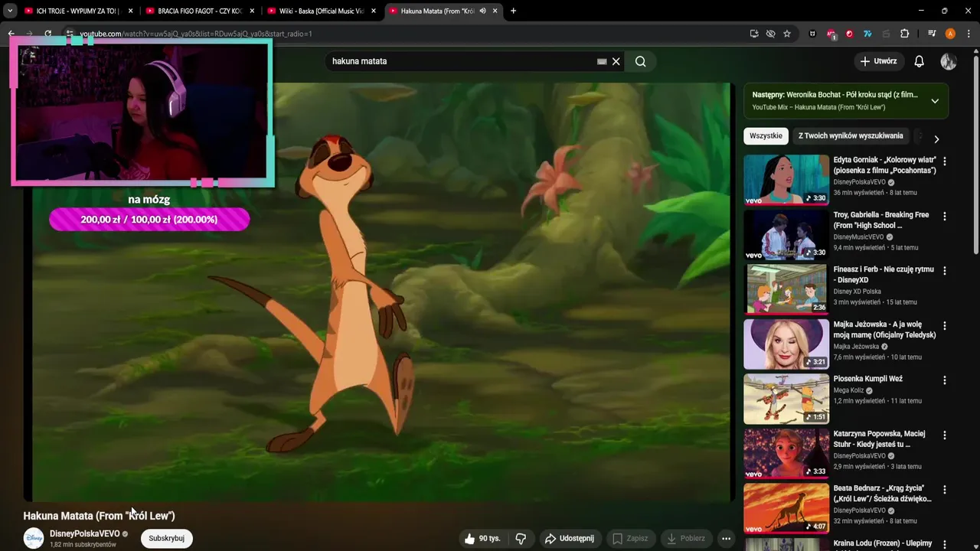Click the Pobierz download button
Screen dimensions: 980x551
[x=687, y=538]
